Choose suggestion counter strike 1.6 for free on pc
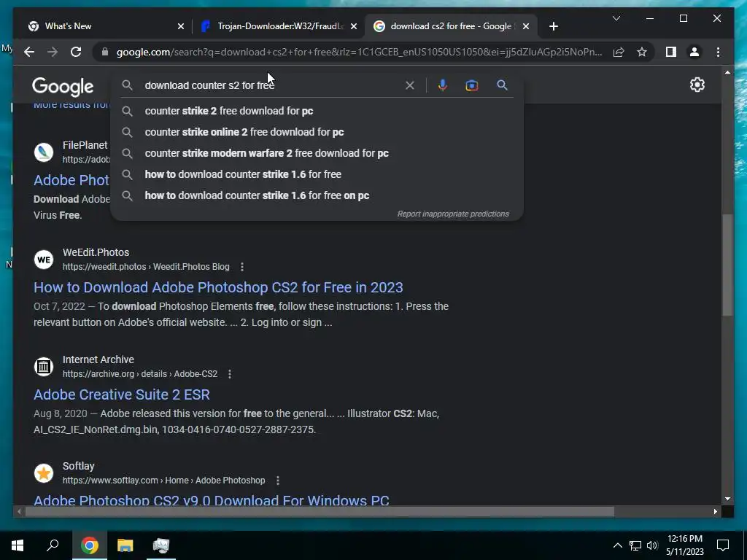This screenshot has height=560, width=747. click(317, 195)
